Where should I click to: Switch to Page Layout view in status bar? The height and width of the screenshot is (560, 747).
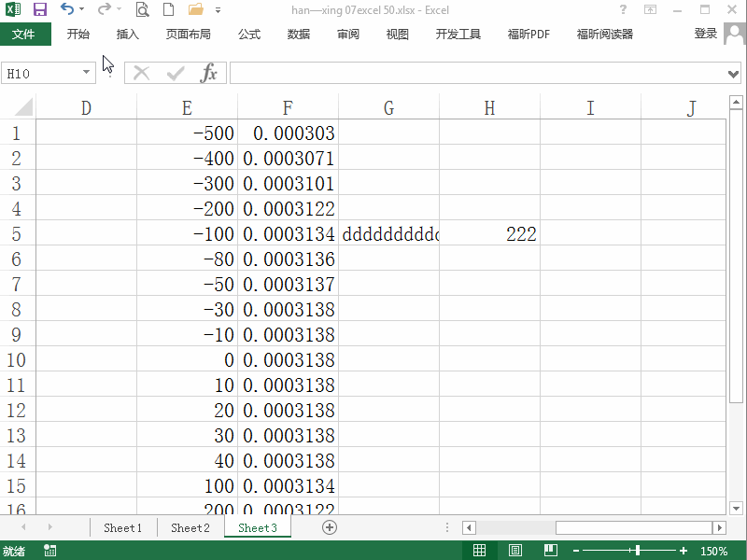click(515, 550)
